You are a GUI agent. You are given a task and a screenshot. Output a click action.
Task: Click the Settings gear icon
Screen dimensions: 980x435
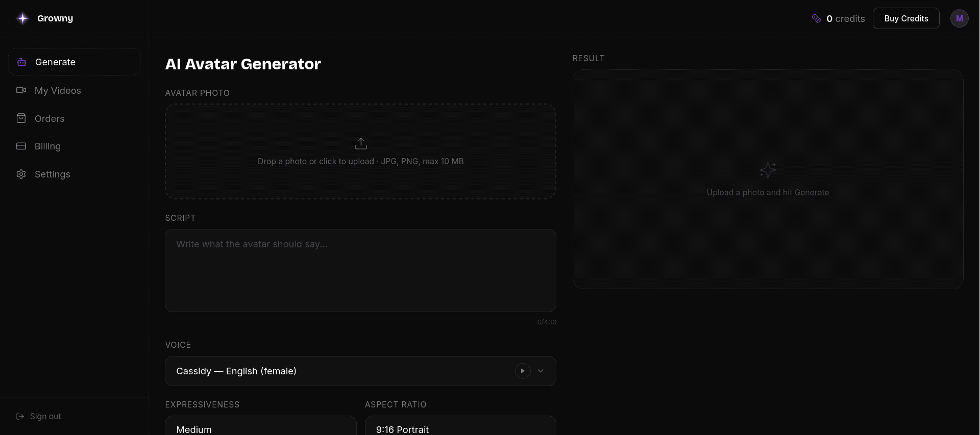click(21, 174)
